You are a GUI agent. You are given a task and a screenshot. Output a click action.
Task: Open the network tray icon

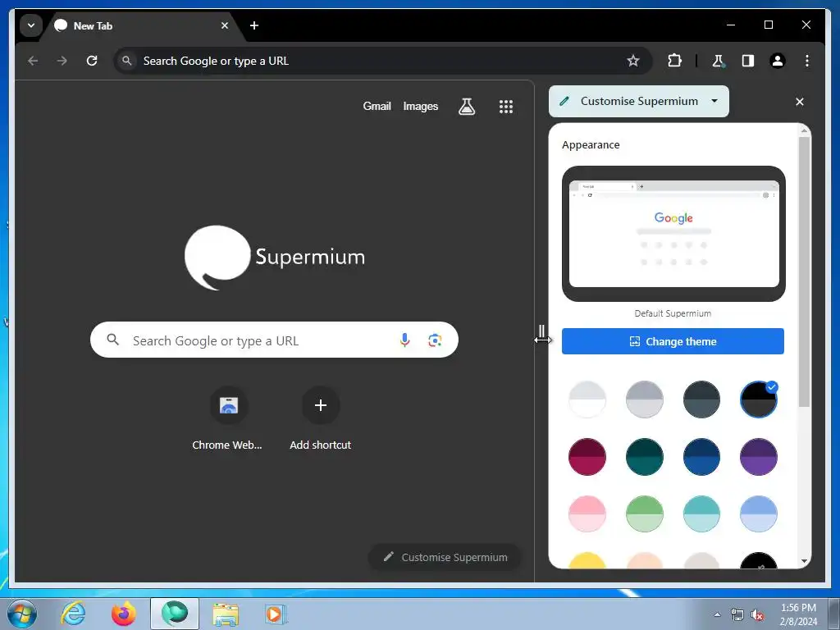pos(737,615)
